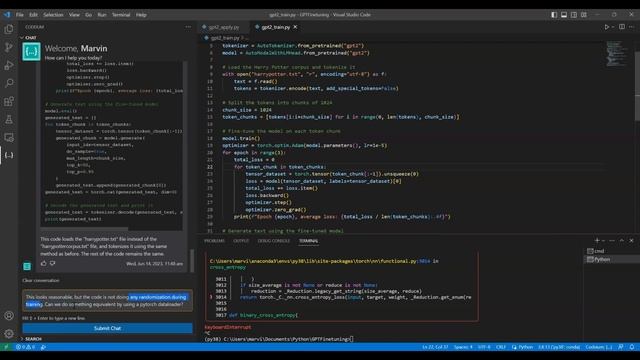Expand the SEARCH section
640x360 pixels.
point(31,339)
